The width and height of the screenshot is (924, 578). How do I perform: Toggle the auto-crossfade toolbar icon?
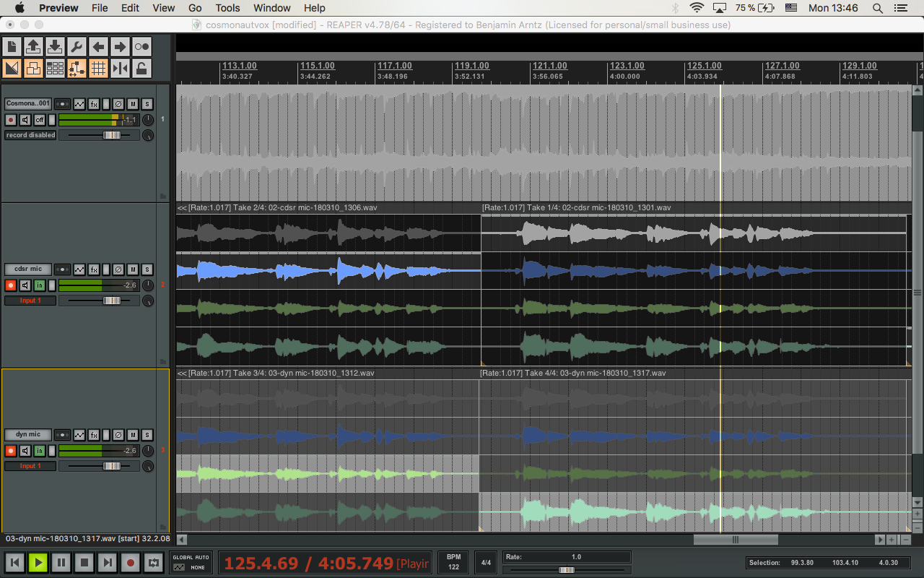[x=12, y=69]
